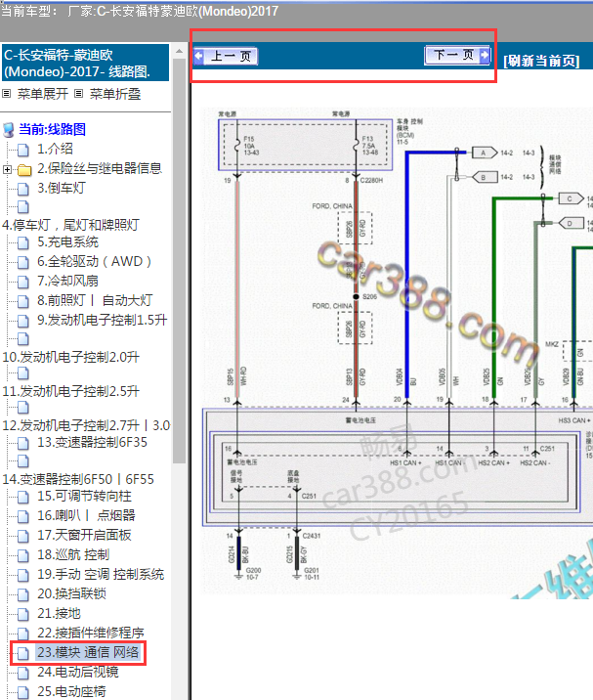Screen dimensions: 593x700
Task: Open 15.可调节转向柱 diagram
Action: pyautogui.click(x=84, y=496)
